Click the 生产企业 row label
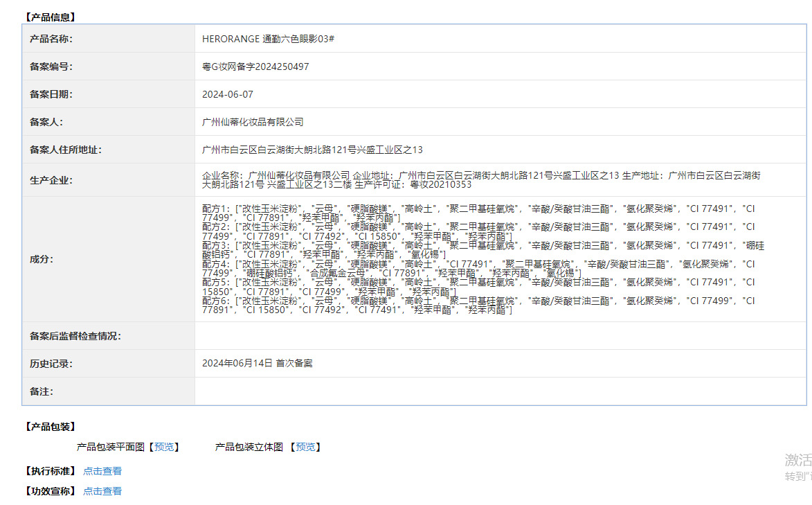 pos(51,180)
